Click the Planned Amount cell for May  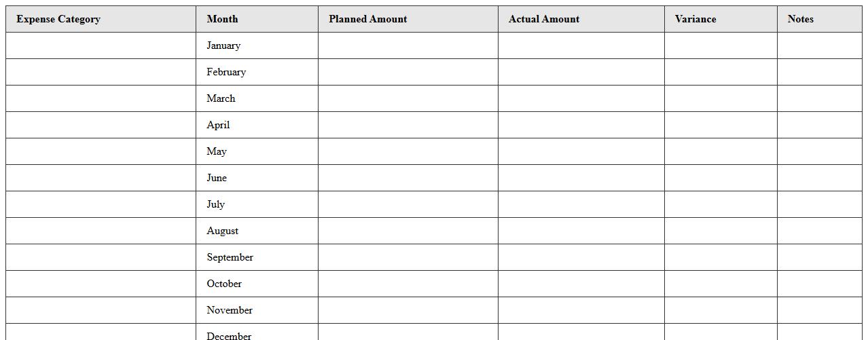pyautogui.click(x=408, y=151)
